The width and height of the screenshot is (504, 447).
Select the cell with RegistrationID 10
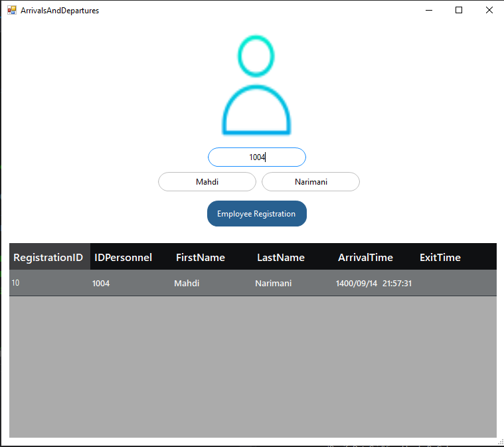(x=50, y=283)
